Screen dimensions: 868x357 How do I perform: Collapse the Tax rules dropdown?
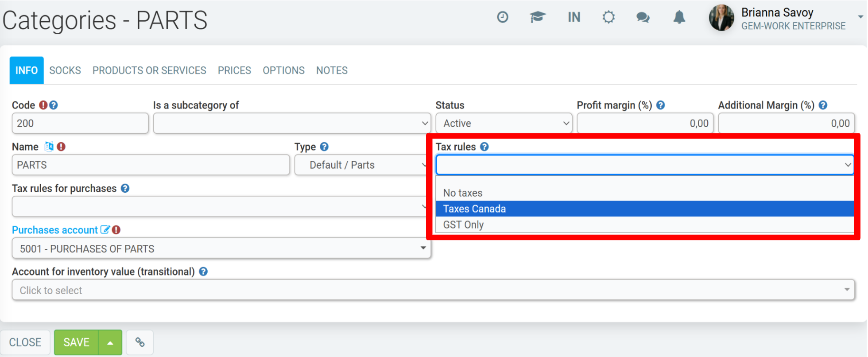click(x=645, y=165)
